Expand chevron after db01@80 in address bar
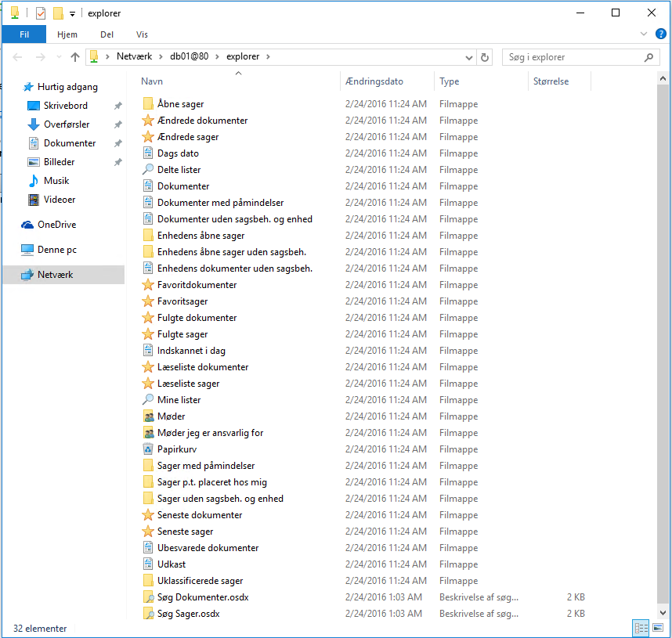Viewport: 672px width, 638px height. click(217, 56)
